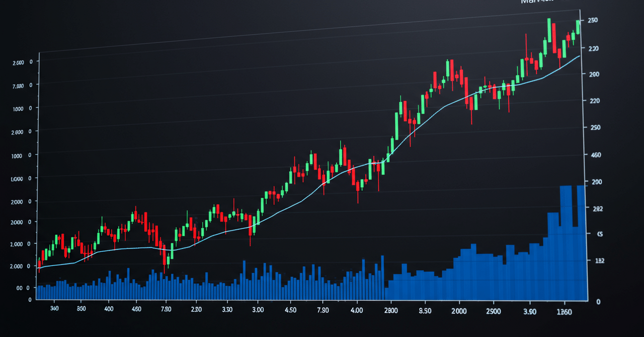Click the 260 label on the right axis

(594, 74)
